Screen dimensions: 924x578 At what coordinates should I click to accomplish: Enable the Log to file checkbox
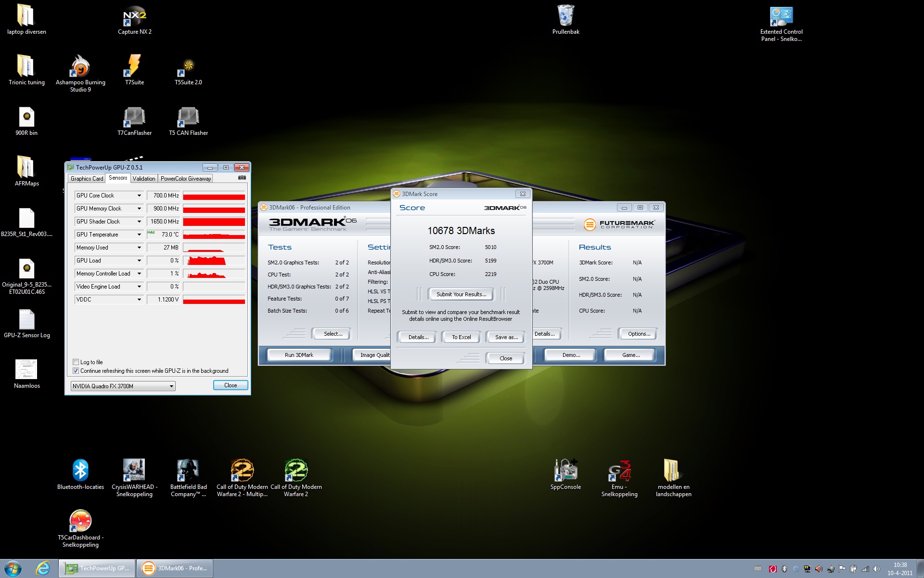[x=76, y=362]
